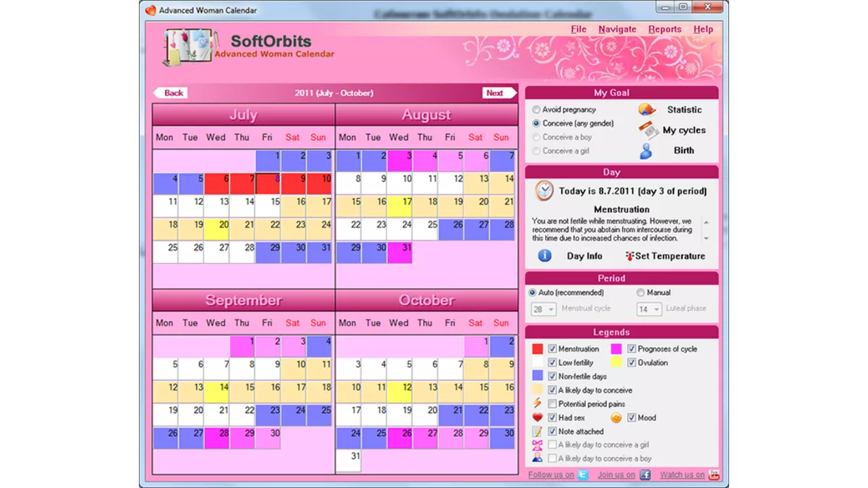This screenshot has width=868, height=488.
Task: Uncheck the Menstruation legend checkbox
Action: pyautogui.click(x=553, y=349)
